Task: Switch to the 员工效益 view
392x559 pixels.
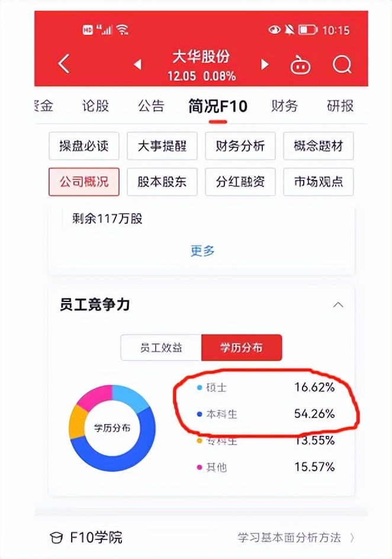Action: point(160,348)
